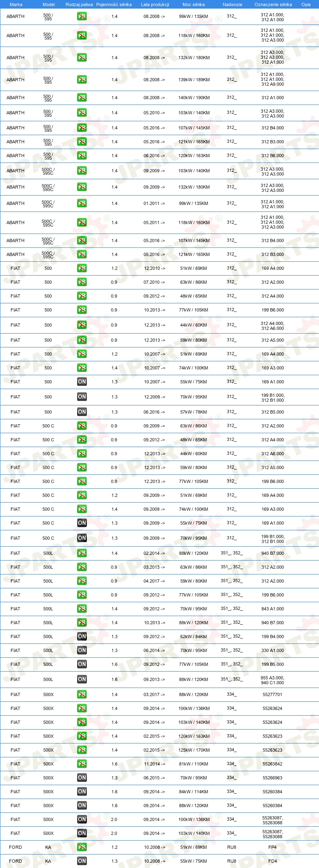Click production date '06.2015 ->'
319x868 pixels.
(154, 778)
